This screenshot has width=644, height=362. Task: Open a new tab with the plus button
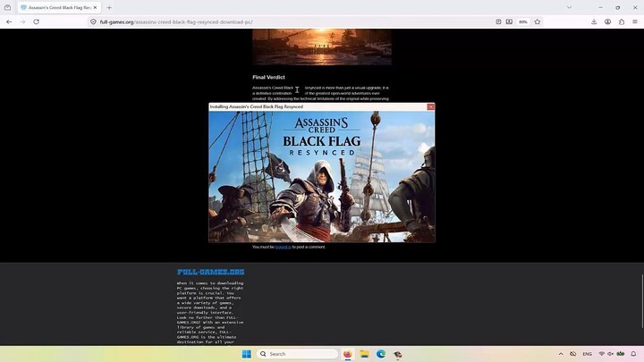[109, 7]
